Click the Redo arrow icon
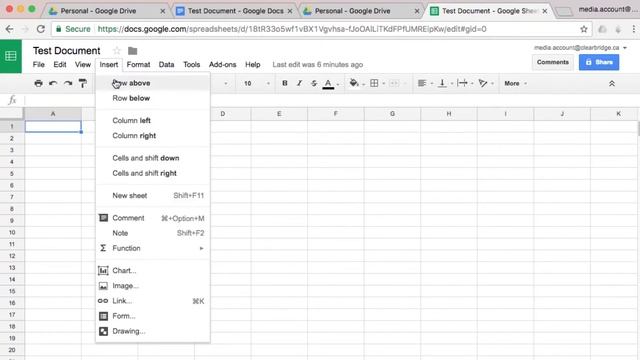The image size is (640, 360). pos(68,83)
